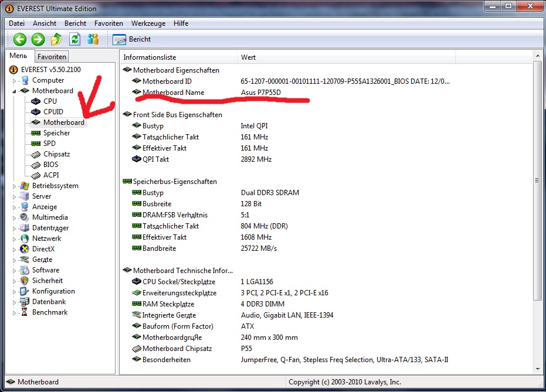The image size is (546, 392).
Task: Click the two-people toolbar icon
Action: pyautogui.click(x=93, y=39)
